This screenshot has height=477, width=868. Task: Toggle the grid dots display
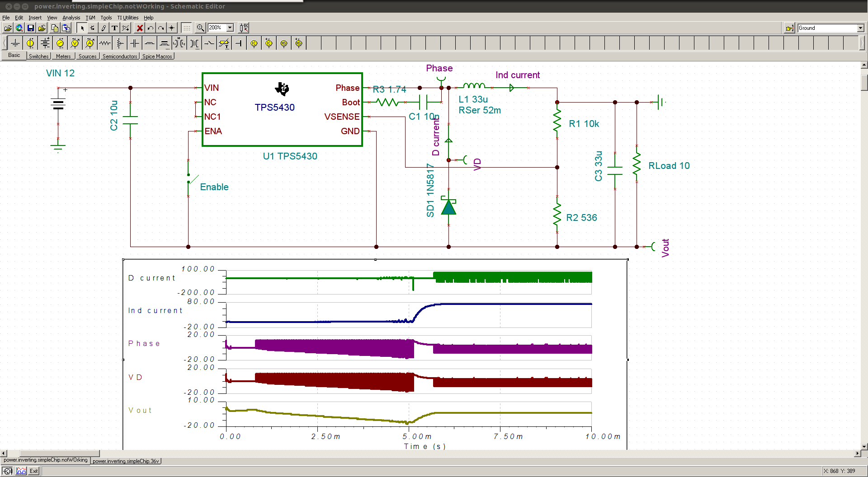click(x=187, y=28)
